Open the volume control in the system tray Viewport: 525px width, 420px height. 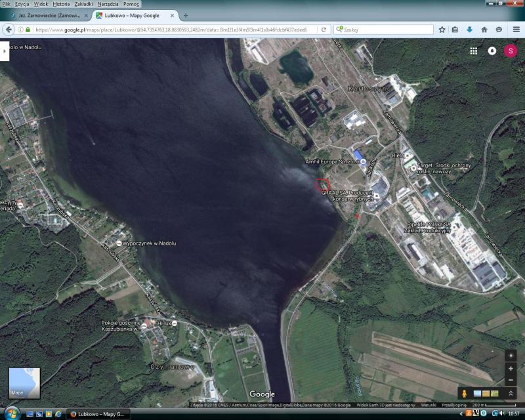(501, 414)
